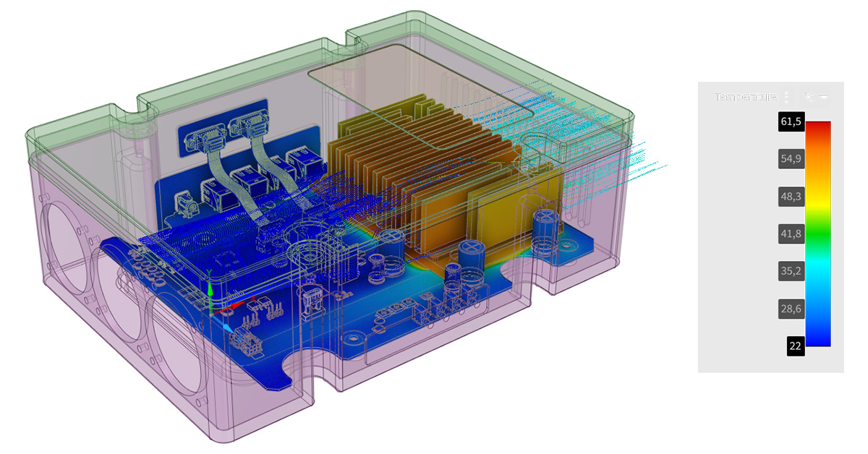
Task: Open the Temperature legend kebab menu
Action: [x=787, y=97]
